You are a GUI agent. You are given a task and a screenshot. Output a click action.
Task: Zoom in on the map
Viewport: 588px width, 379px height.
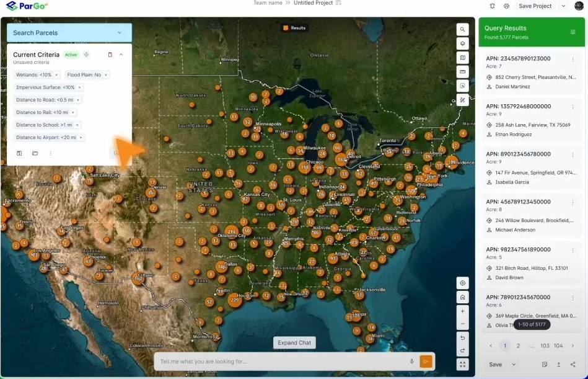point(462,311)
